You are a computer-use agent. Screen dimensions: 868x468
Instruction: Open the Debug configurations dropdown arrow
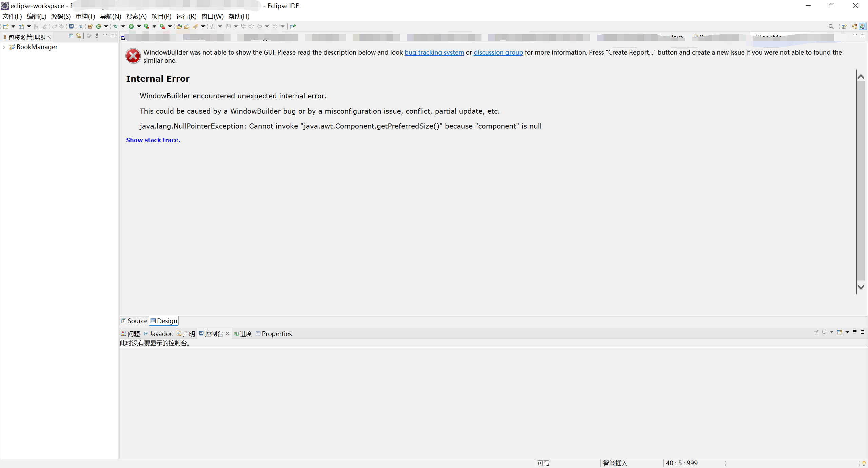point(123,26)
